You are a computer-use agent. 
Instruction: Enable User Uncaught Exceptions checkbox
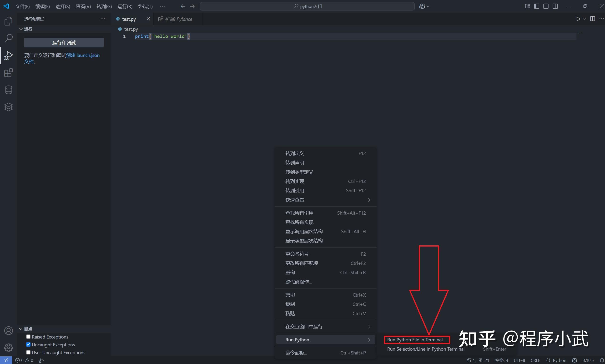tap(28, 353)
